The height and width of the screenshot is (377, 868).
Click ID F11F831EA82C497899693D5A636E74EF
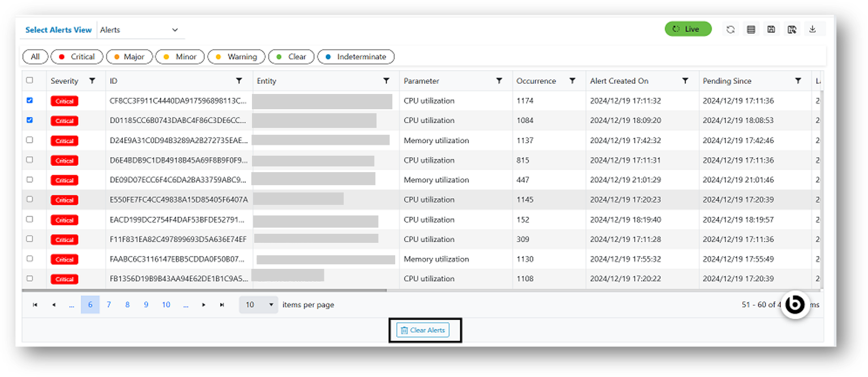[178, 239]
